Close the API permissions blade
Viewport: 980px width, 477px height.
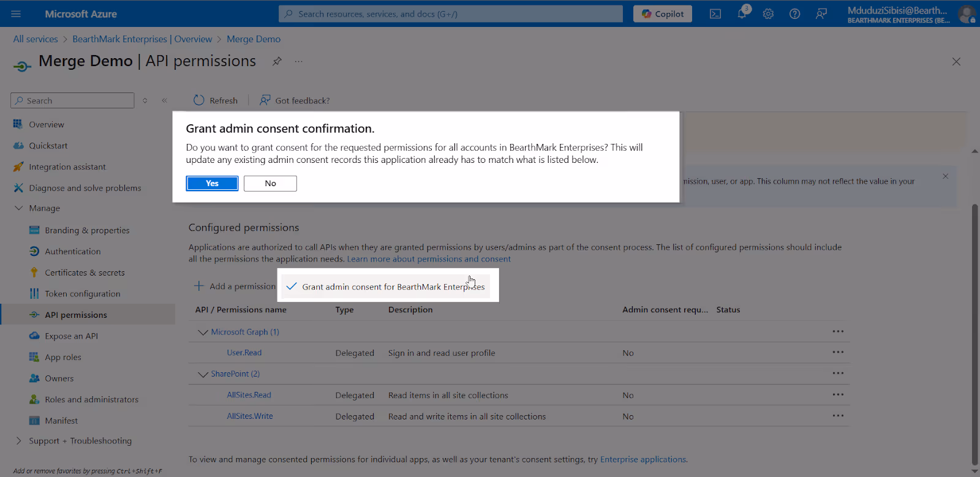pyautogui.click(x=956, y=62)
